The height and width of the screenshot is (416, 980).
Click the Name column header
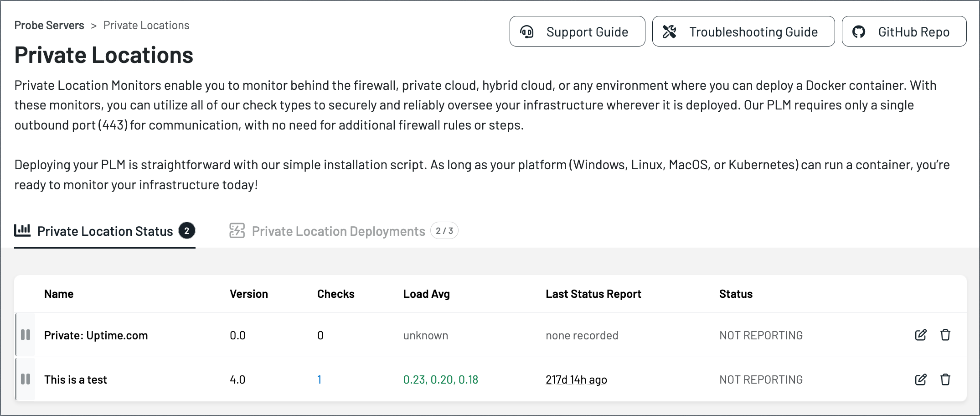pos(59,294)
